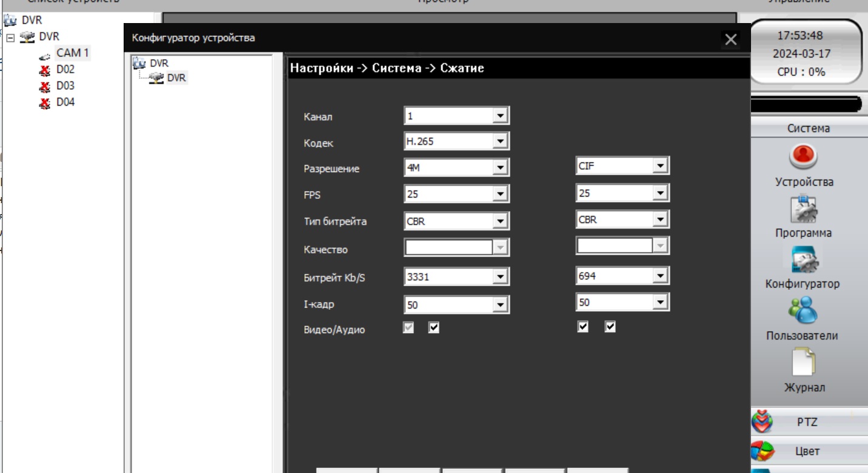Toggle extra stream audio checkbox
The image size is (868, 473).
point(610,327)
